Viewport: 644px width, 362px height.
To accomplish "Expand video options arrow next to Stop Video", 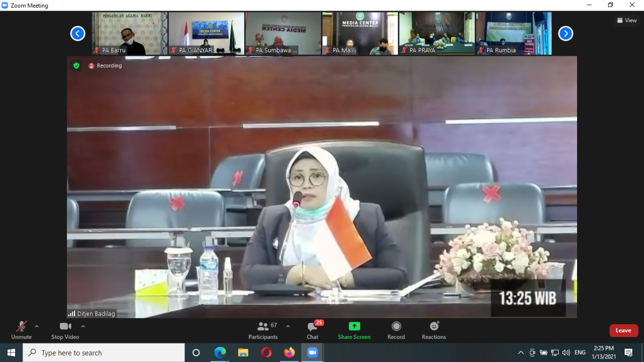I will tap(83, 326).
